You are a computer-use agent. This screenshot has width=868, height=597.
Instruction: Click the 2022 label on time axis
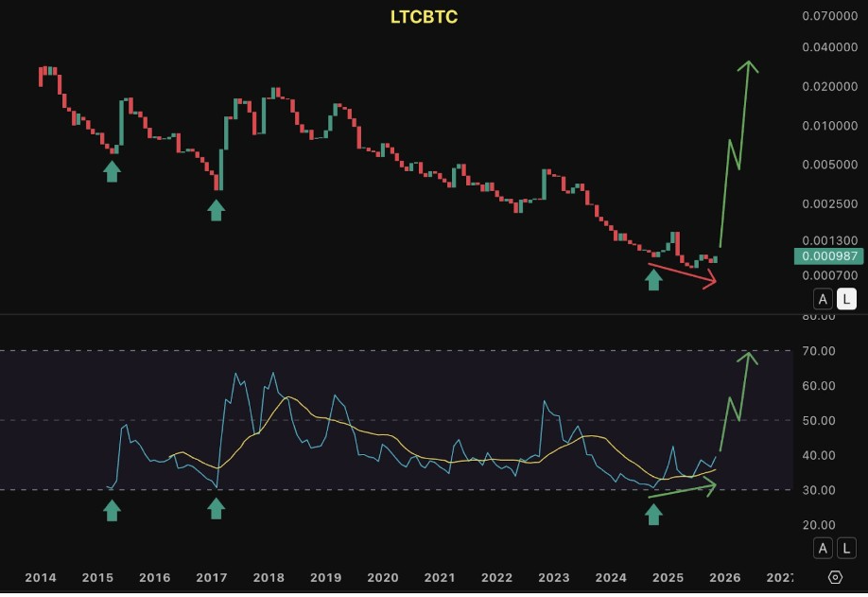click(x=496, y=578)
